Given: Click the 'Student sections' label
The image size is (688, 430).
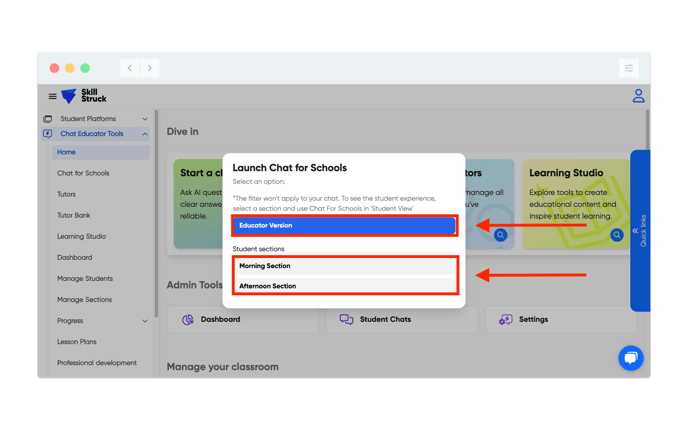Looking at the screenshot, I should click(x=258, y=249).
